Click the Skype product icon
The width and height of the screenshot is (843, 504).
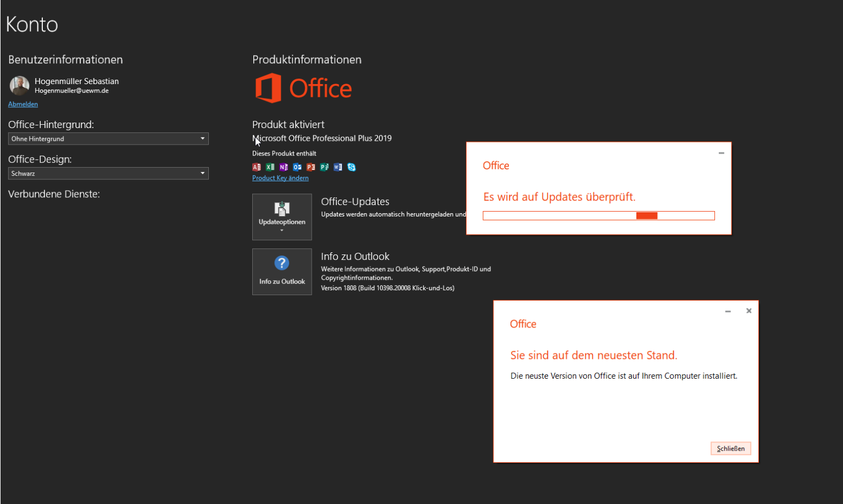click(352, 167)
